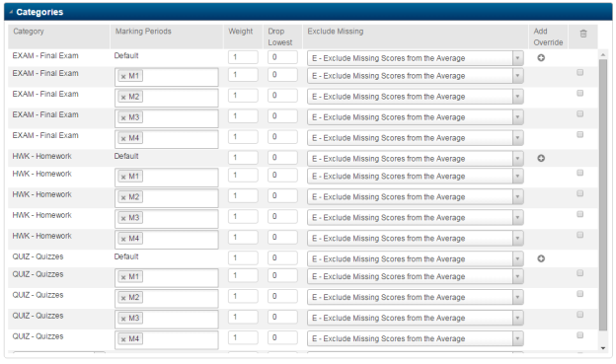Click the trash delete icon in header
616x364 pixels.
coord(583,34)
